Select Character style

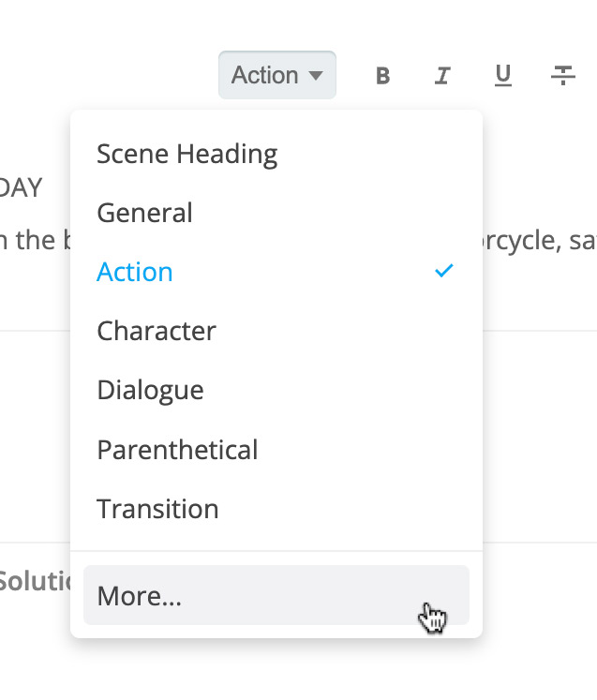coord(276,331)
